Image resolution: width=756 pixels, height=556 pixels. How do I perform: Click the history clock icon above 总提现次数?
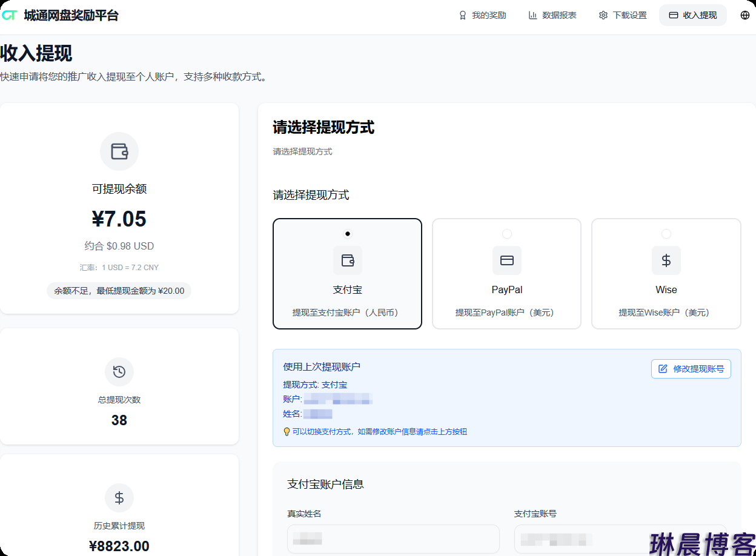pos(119,372)
